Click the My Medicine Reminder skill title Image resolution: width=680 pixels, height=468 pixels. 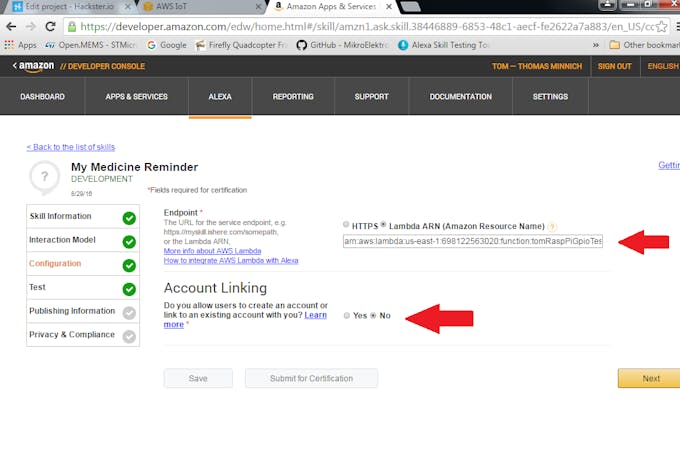[134, 167]
